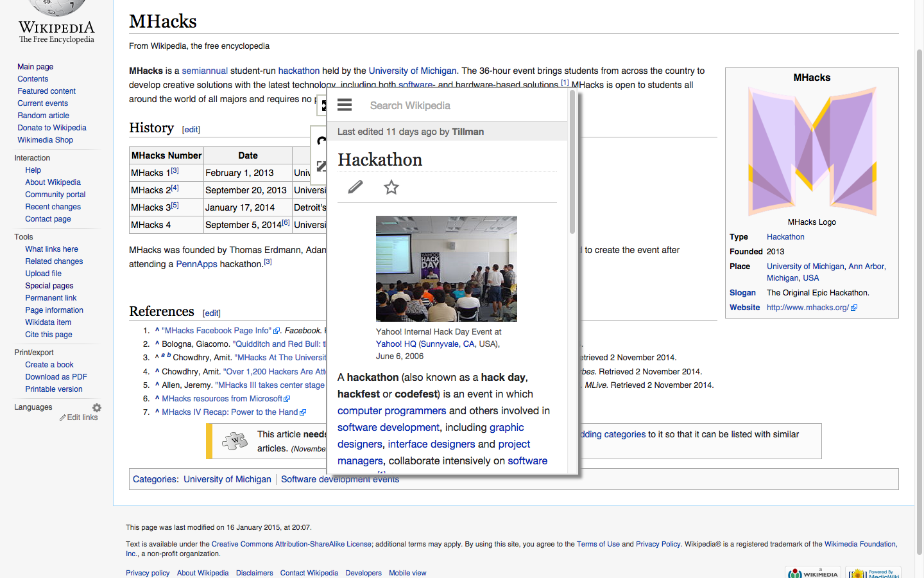
Task: Open the semiannual link in the intro
Action: coord(205,71)
